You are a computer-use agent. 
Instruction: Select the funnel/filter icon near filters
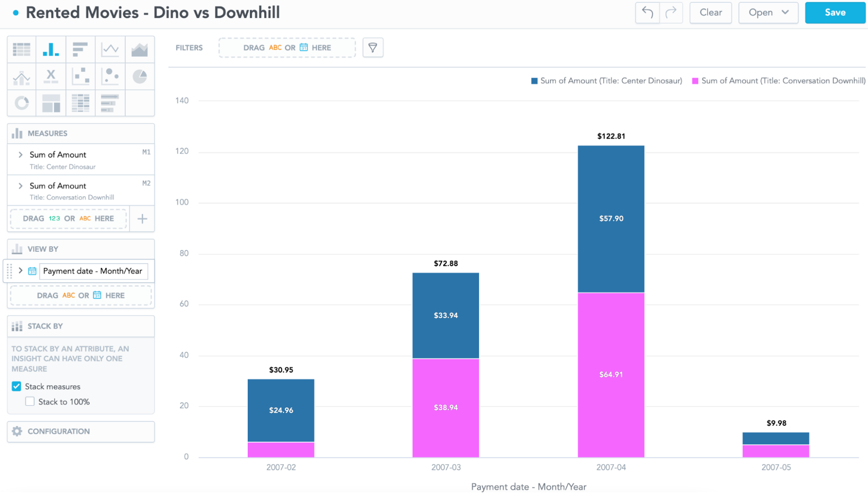click(x=373, y=47)
